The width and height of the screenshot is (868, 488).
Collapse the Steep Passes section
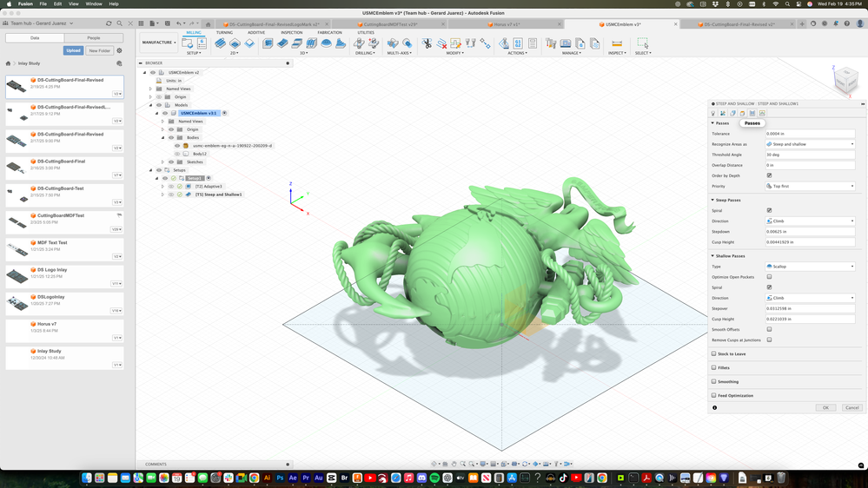pos(713,200)
